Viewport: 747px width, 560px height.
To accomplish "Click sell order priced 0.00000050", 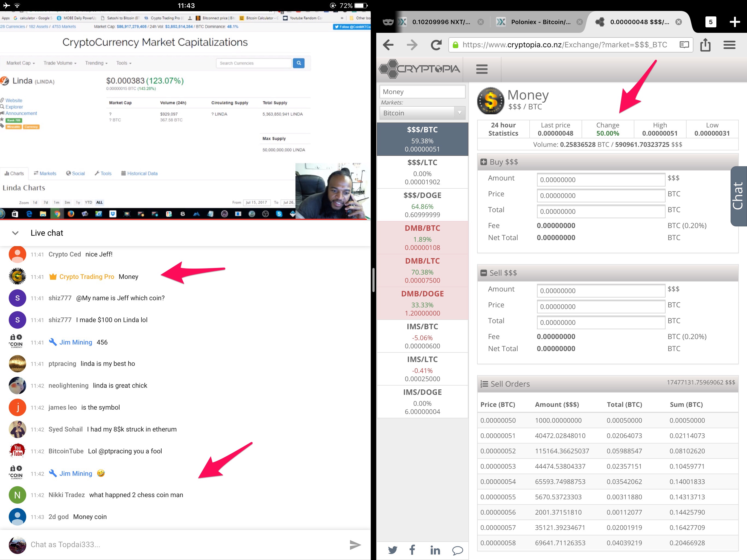I will (608, 420).
